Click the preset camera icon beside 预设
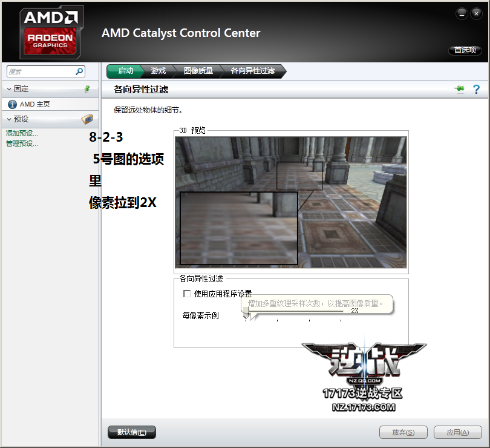490x448 pixels. click(x=87, y=119)
